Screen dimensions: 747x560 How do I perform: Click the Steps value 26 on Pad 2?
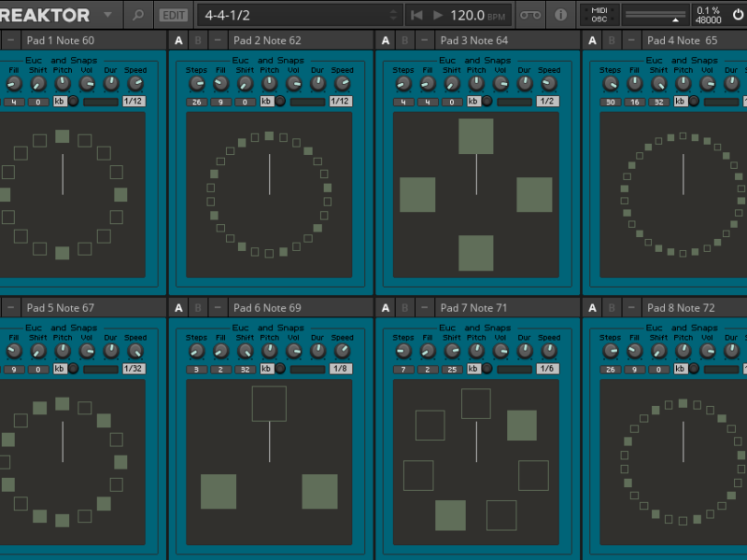[x=197, y=102]
